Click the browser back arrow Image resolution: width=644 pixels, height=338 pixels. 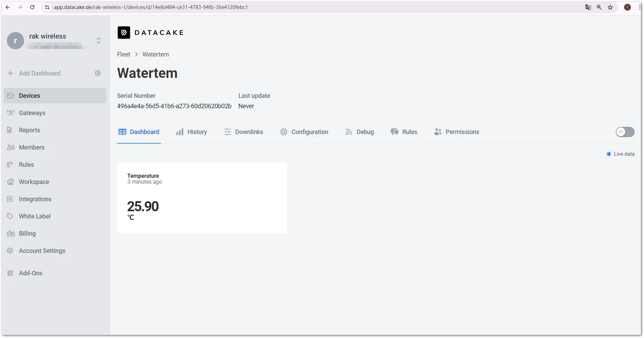8,7
